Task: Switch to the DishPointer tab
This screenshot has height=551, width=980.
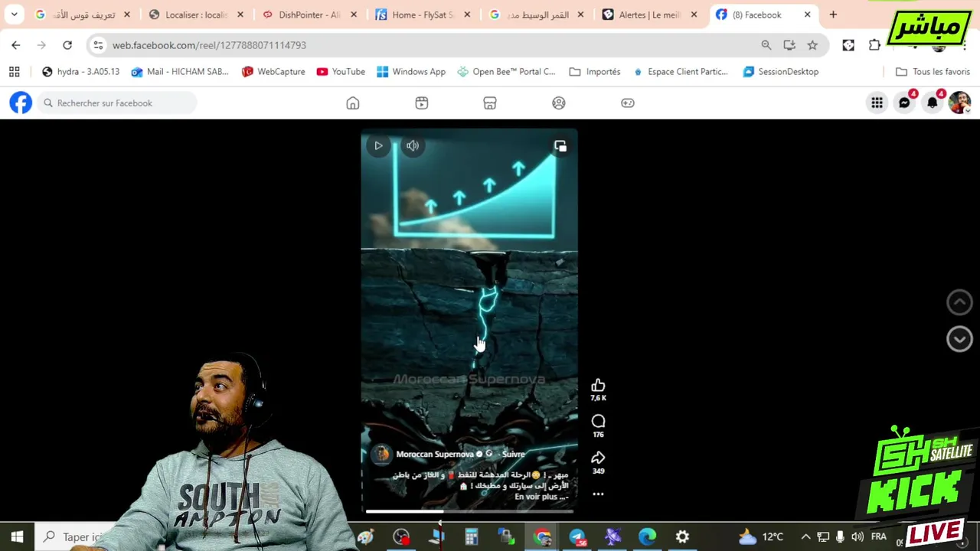Action: pos(309,15)
